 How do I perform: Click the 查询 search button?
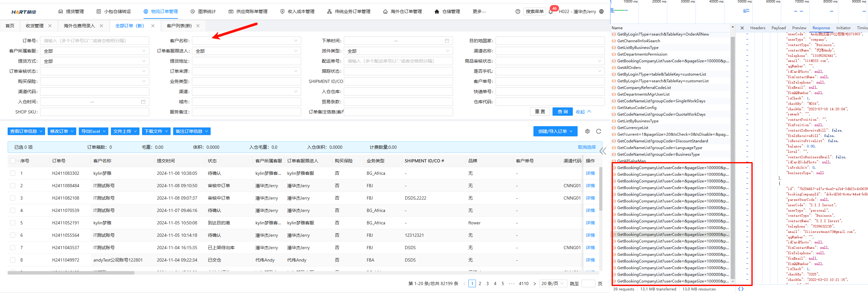pos(562,112)
